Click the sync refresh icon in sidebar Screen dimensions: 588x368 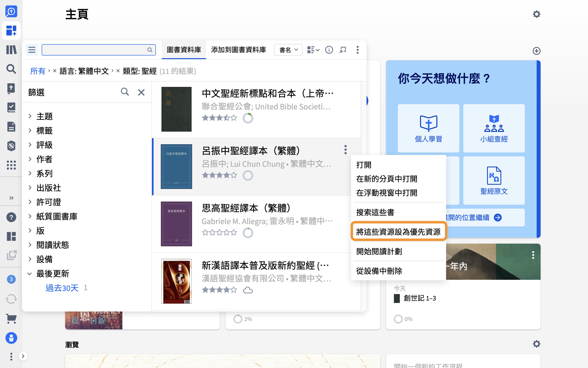pyautogui.click(x=11, y=299)
